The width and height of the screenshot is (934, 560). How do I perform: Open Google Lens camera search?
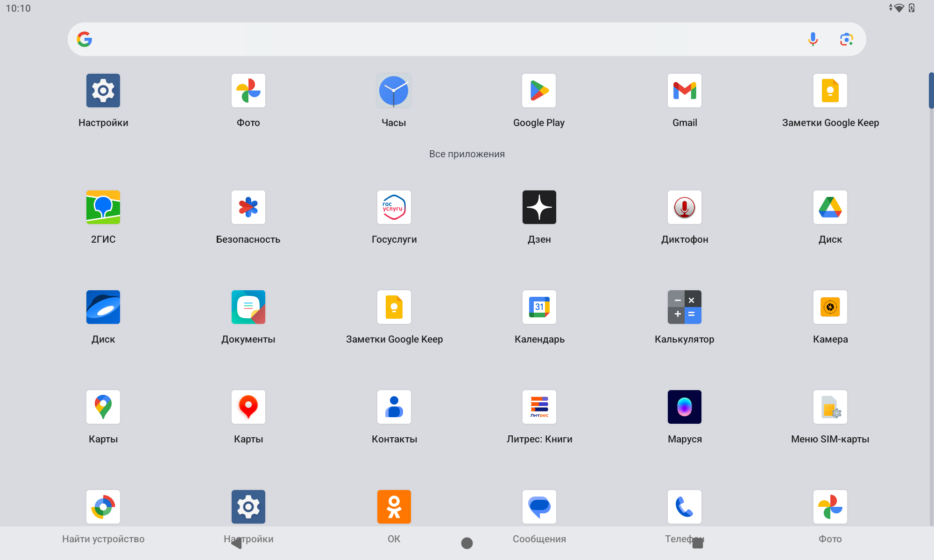(x=846, y=39)
